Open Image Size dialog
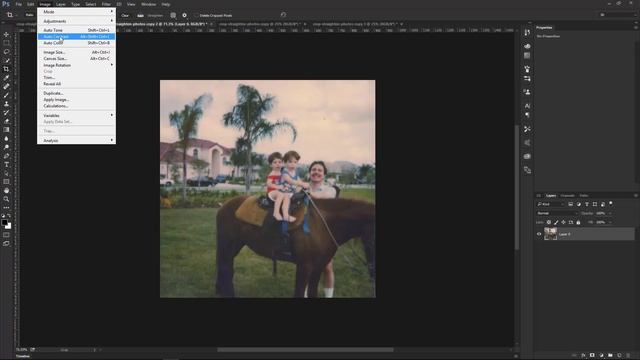 point(76,52)
